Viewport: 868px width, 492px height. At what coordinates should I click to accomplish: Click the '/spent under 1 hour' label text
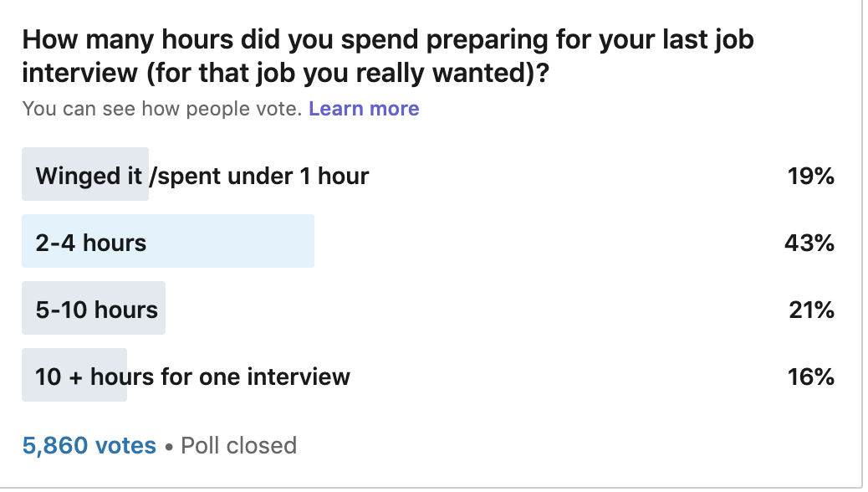259,177
